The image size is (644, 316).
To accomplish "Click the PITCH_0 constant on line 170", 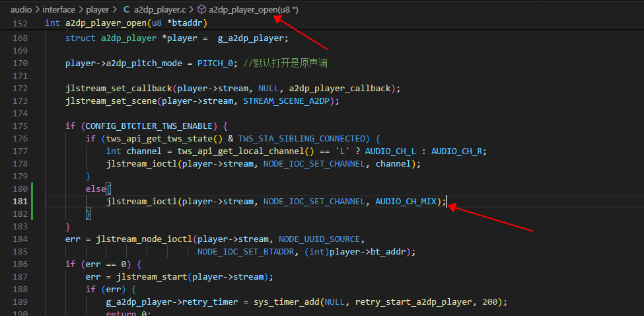I will coord(215,63).
